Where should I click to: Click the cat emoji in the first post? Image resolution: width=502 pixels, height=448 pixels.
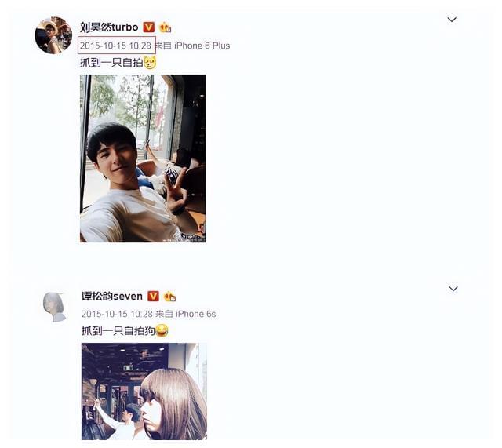click(150, 62)
